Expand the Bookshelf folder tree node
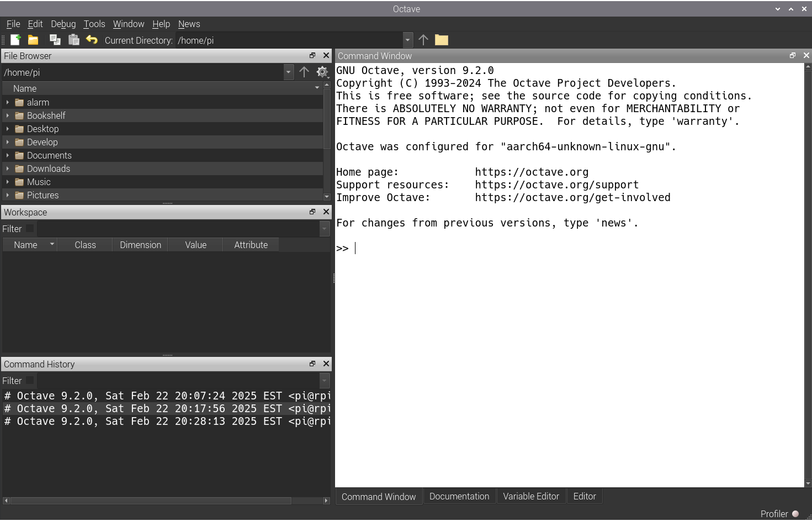 click(7, 115)
